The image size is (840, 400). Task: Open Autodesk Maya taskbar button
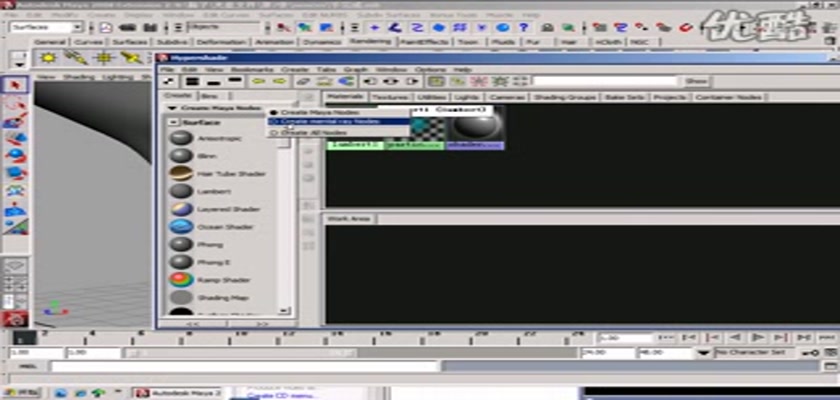click(178, 394)
